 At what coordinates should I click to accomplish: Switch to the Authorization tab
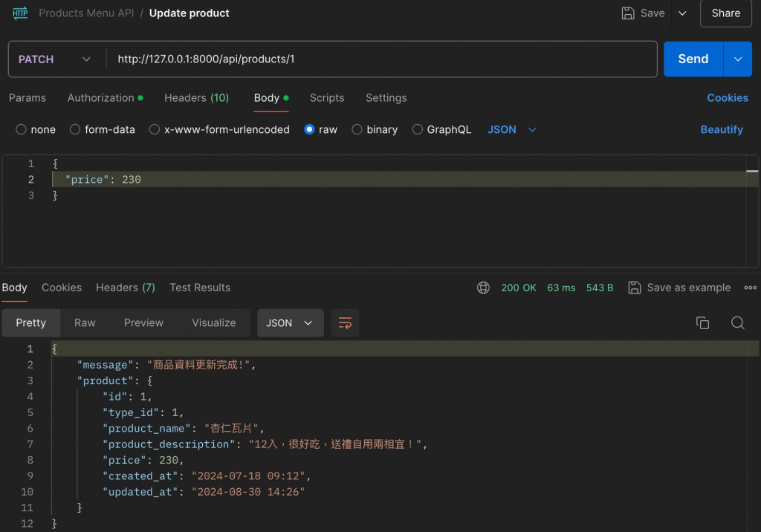[x=106, y=98]
